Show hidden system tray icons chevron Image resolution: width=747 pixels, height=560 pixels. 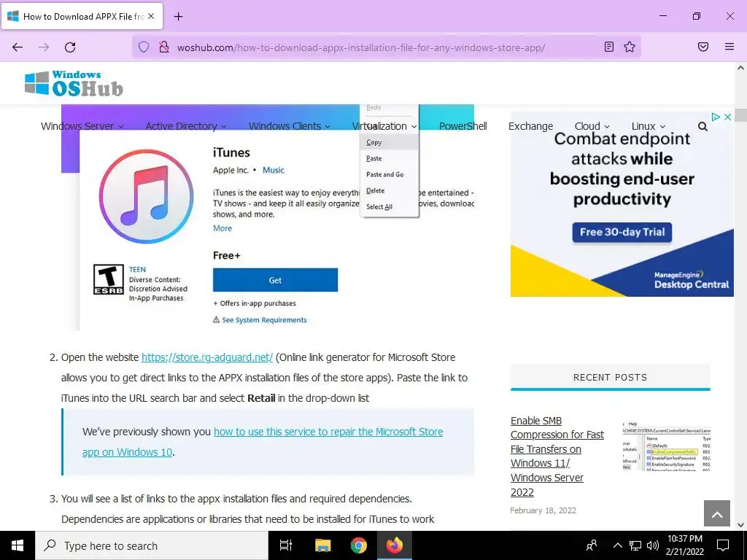pyautogui.click(x=617, y=545)
